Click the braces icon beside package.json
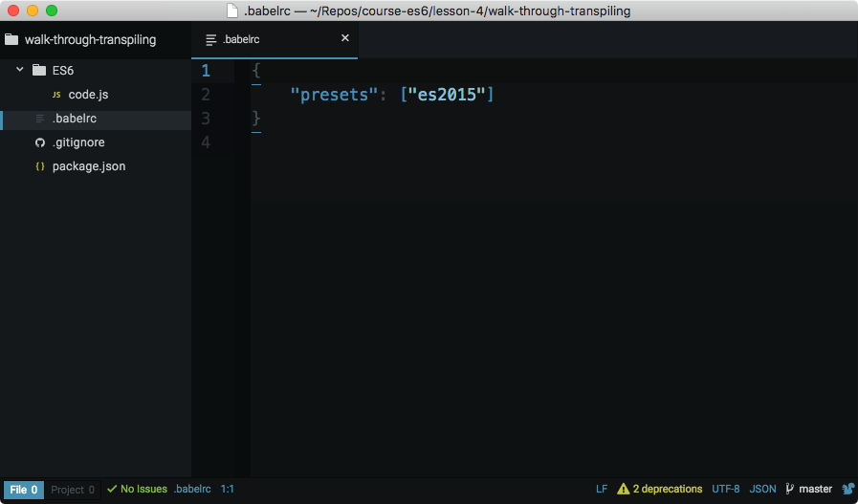This screenshot has height=504, width=858. click(x=39, y=166)
